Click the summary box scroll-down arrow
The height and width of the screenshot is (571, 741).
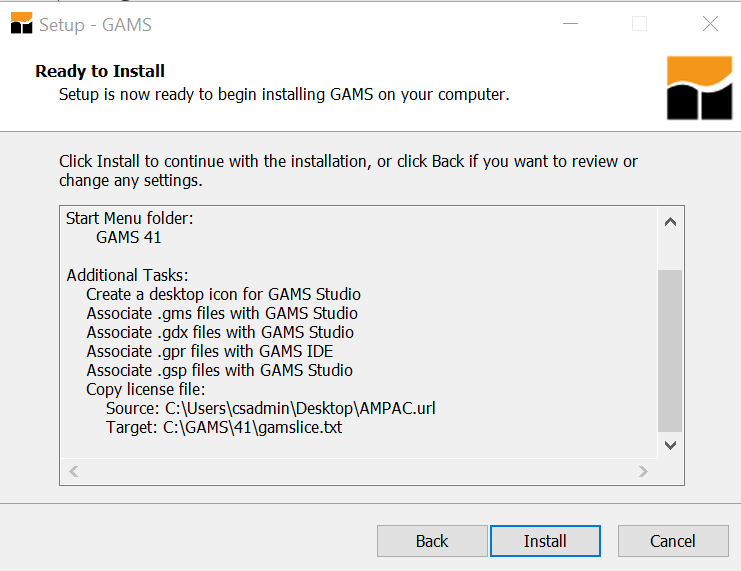670,445
